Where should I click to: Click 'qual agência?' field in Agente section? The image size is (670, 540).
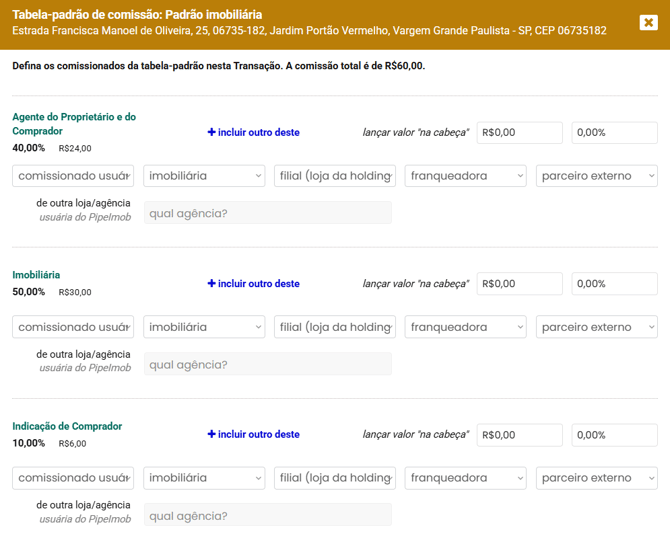tap(267, 213)
